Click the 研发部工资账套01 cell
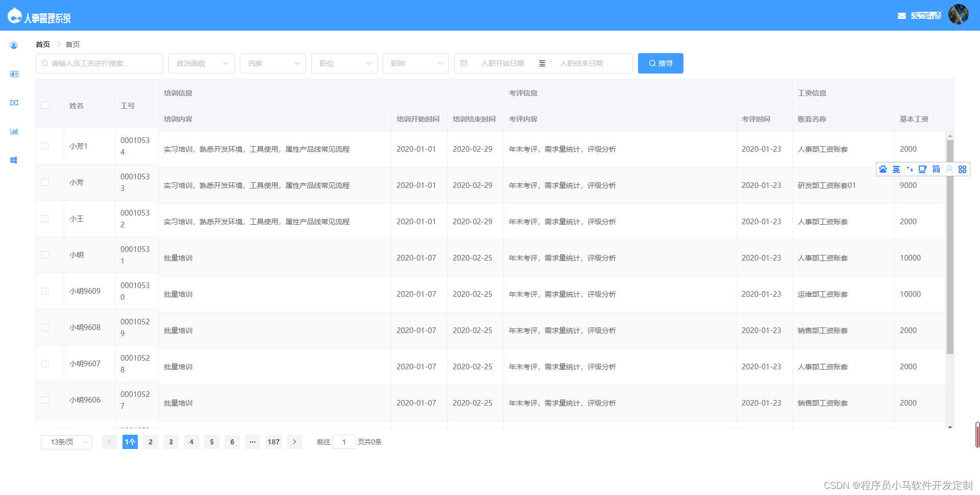980x495 pixels. (x=827, y=185)
